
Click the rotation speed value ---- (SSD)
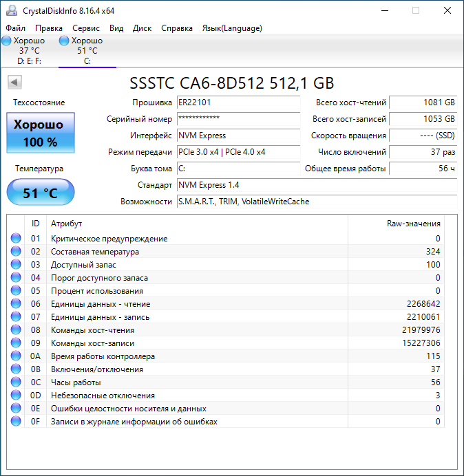point(423,136)
